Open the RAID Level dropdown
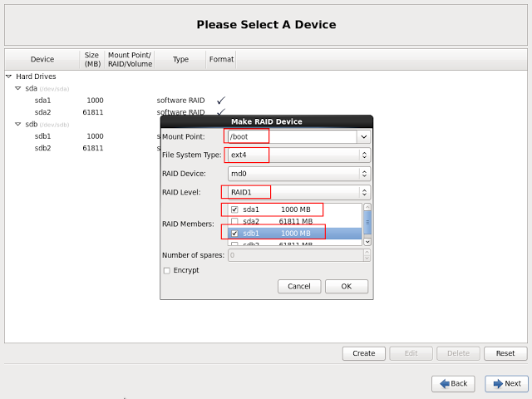 [x=299, y=192]
